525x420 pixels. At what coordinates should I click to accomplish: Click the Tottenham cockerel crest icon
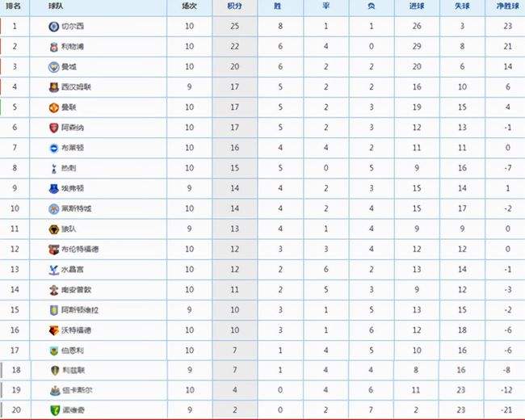pos(53,168)
